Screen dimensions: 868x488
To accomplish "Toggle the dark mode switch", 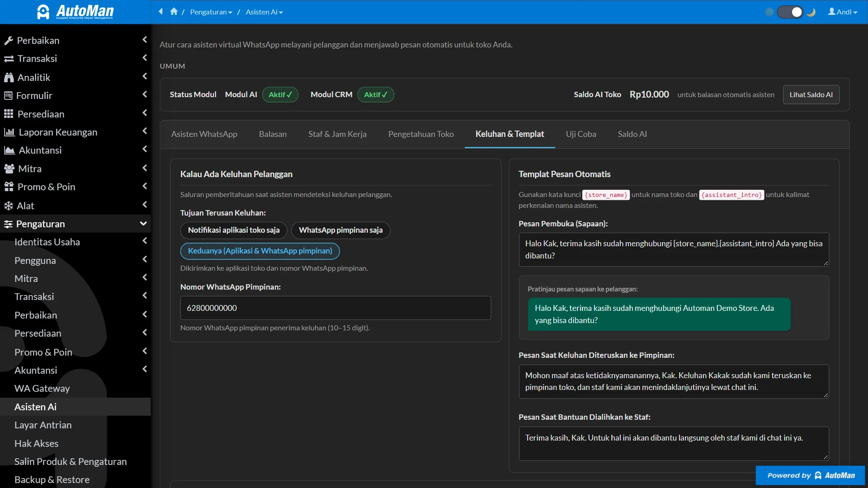I will (790, 12).
